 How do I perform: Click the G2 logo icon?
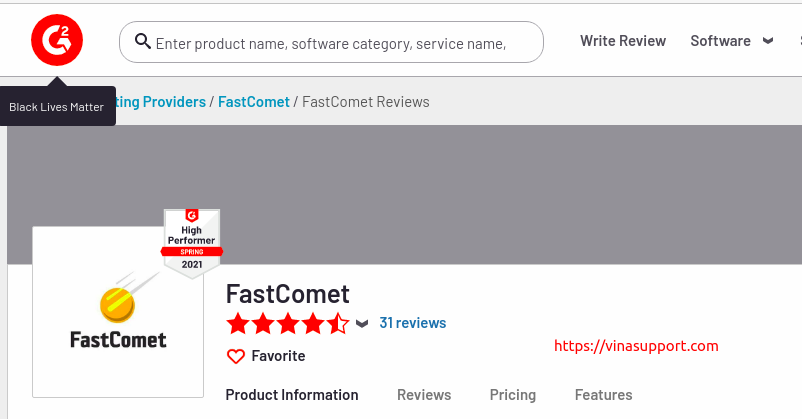(x=57, y=40)
